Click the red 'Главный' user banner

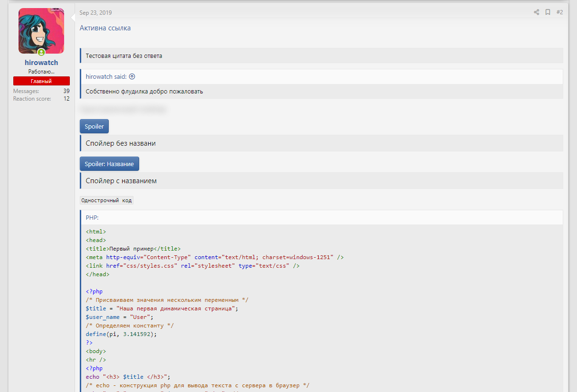(41, 81)
